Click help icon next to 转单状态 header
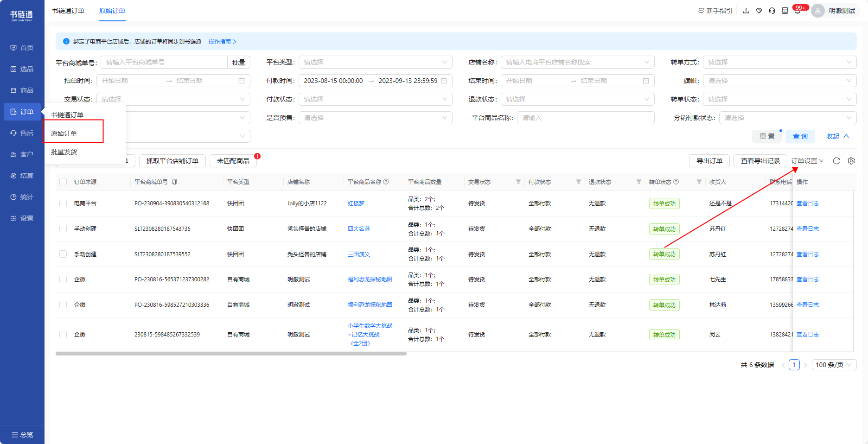The height and width of the screenshot is (444, 868). pos(676,182)
